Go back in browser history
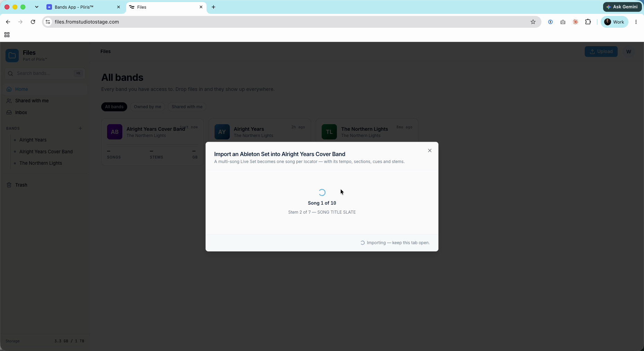The width and height of the screenshot is (644, 351). point(8,22)
